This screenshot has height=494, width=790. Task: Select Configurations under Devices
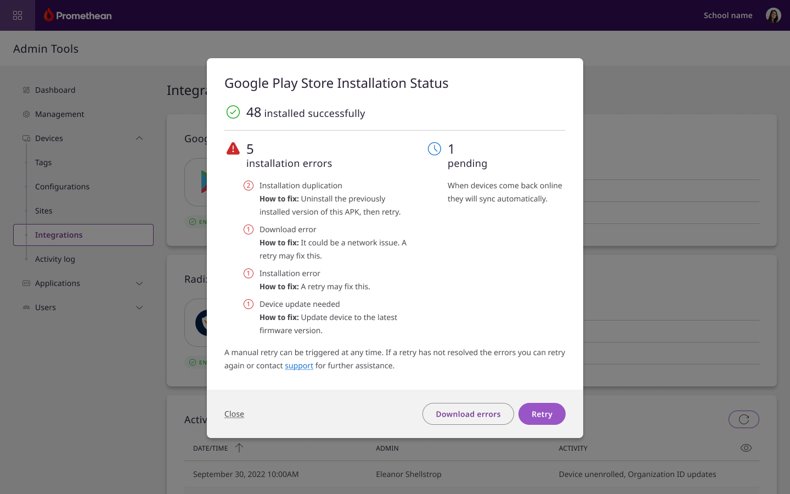pyautogui.click(x=62, y=187)
